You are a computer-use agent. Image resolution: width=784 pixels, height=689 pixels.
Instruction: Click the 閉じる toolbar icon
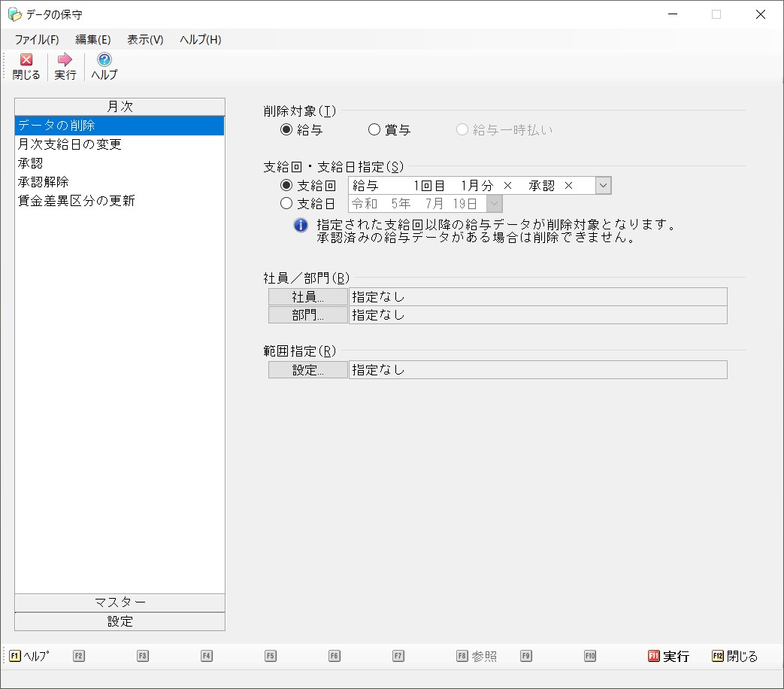pyautogui.click(x=26, y=60)
